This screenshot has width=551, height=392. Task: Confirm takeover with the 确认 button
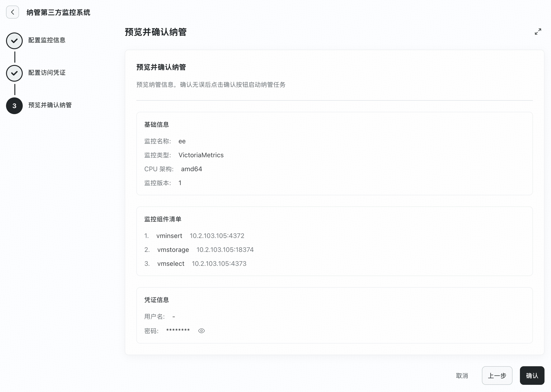532,376
